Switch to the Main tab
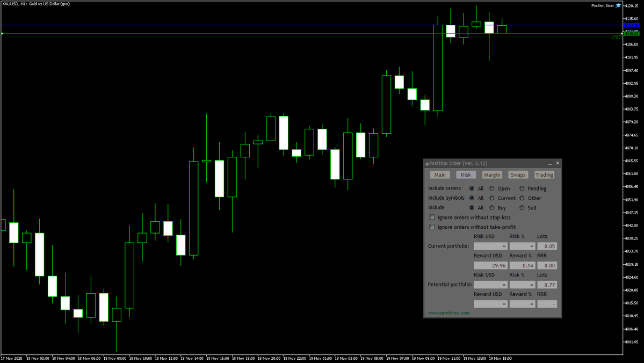The image size is (644, 363). tap(439, 175)
